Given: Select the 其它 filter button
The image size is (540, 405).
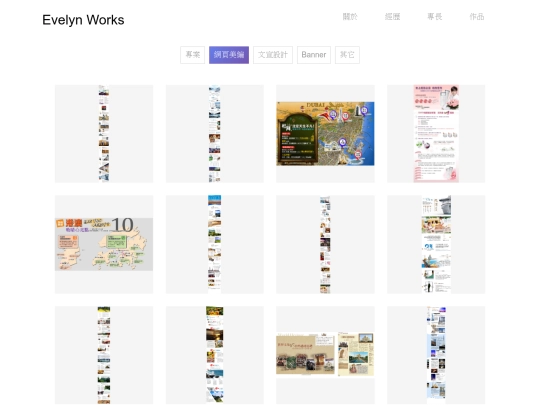Looking at the screenshot, I should 347,55.
